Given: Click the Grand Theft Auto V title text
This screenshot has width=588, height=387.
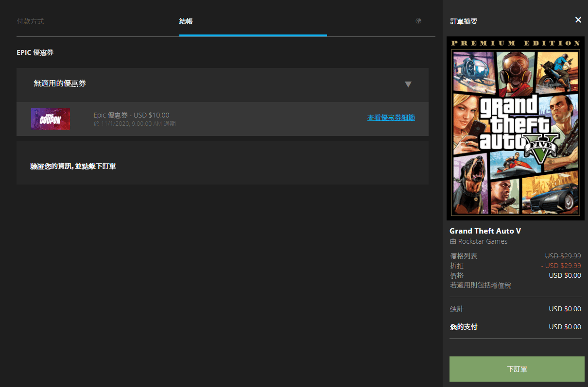Looking at the screenshot, I should [x=485, y=231].
